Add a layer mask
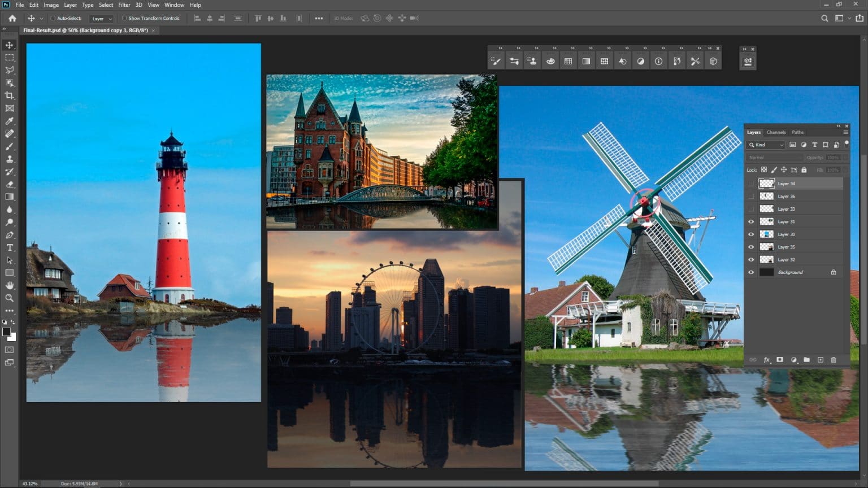This screenshot has width=868, height=488. (x=780, y=360)
